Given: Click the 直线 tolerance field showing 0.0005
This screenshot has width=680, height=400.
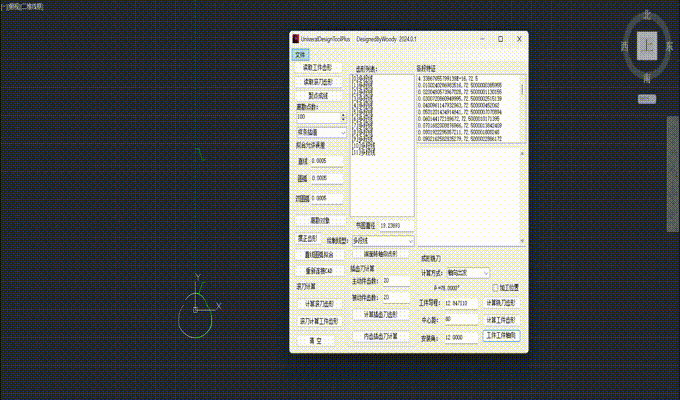Looking at the screenshot, I should [327, 161].
